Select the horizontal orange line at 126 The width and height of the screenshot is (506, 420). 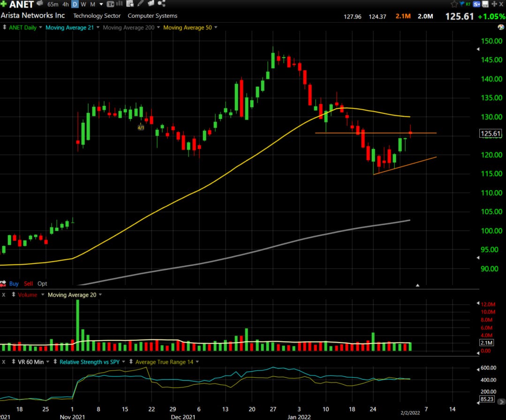click(x=376, y=133)
